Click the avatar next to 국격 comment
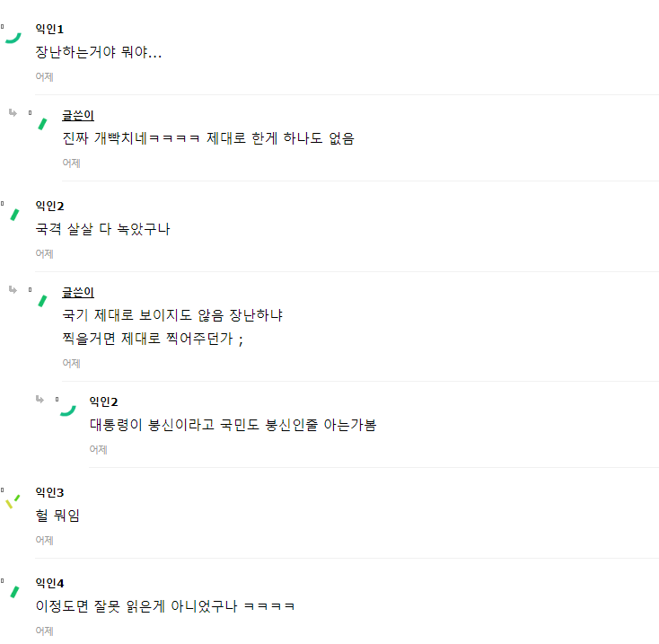Viewport: 659px width, 644px height. pyautogui.click(x=13, y=214)
